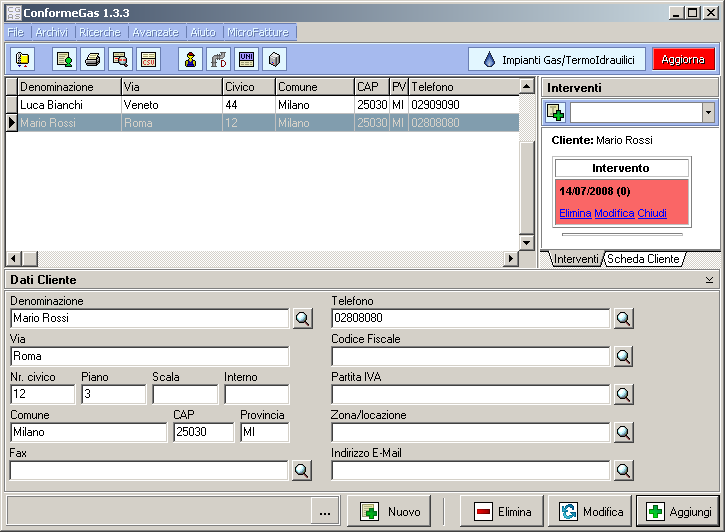This screenshot has width=725, height=532.
Task: Click the Elimina link in the intervention
Action: pyautogui.click(x=575, y=214)
